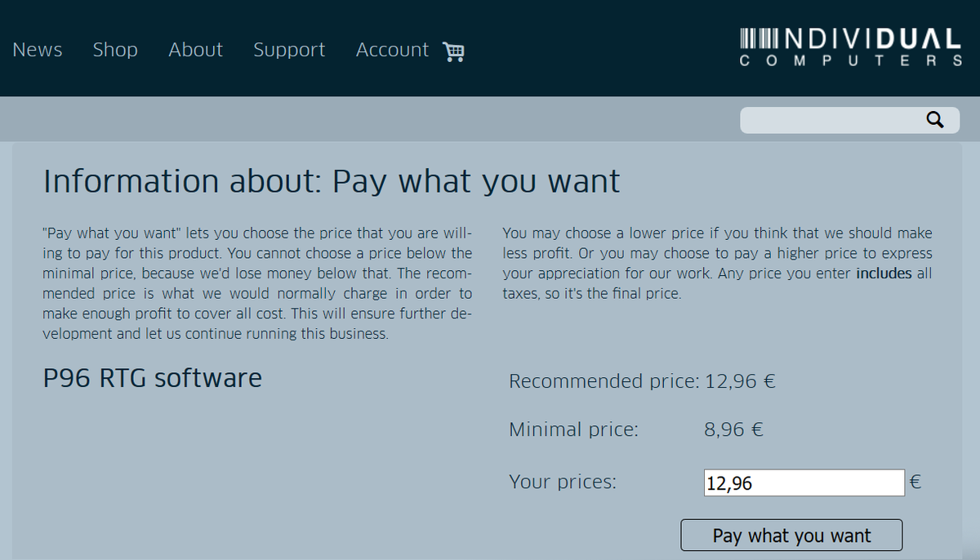Open the Shop menu
Screen dimensions: 980x560
115,50
